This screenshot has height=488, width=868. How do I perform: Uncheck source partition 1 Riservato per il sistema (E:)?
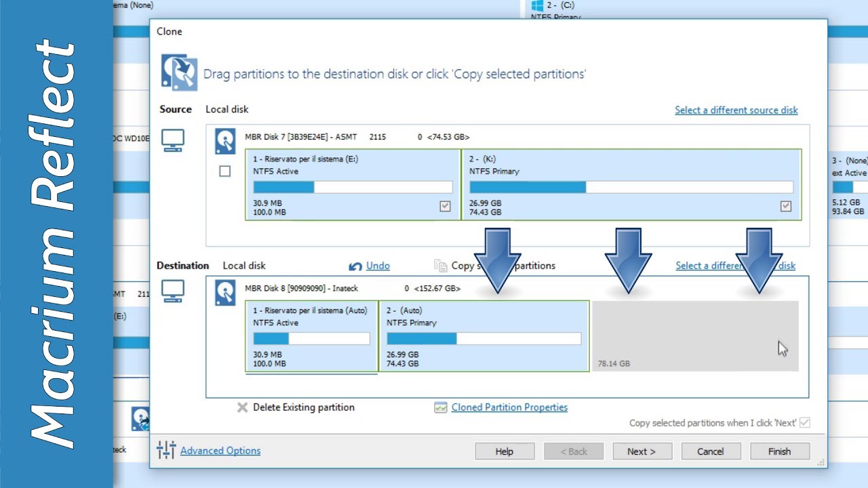tap(445, 206)
